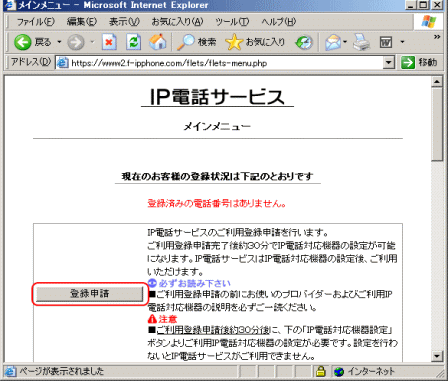Open the ツール(T) menu
Image resolution: width=448 pixels, height=381 pixels.
(x=232, y=22)
